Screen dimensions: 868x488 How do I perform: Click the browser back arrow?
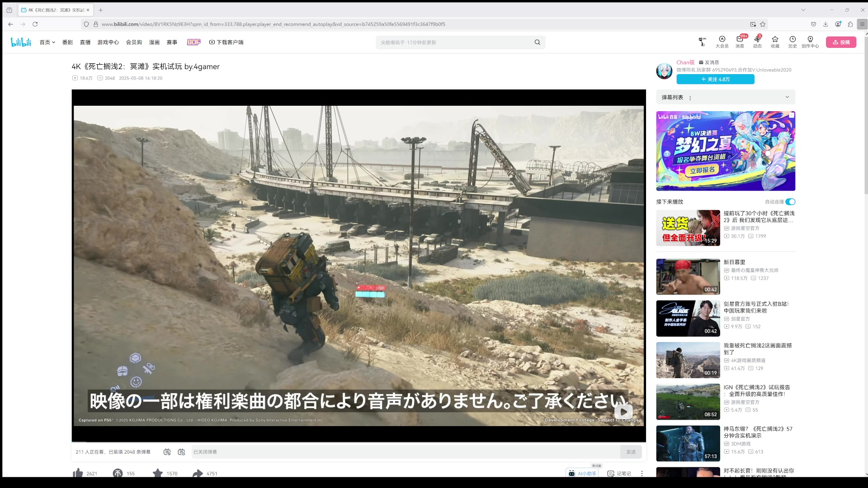10,24
